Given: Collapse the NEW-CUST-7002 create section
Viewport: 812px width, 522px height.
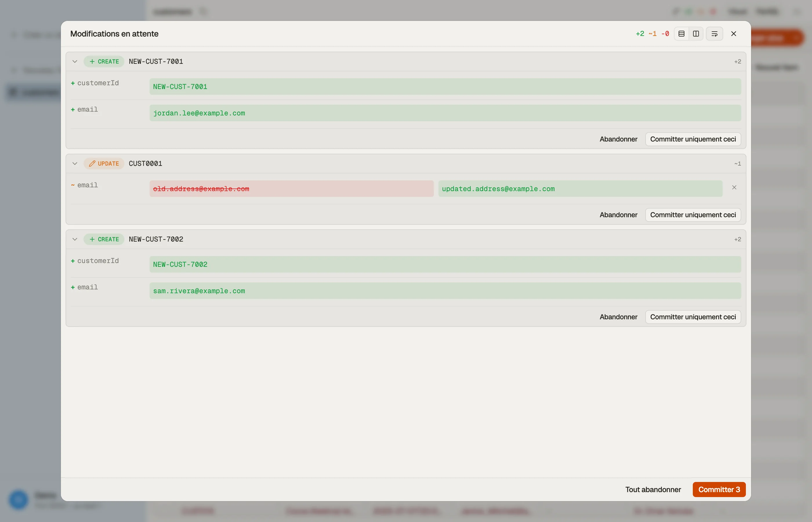Looking at the screenshot, I should [75, 239].
